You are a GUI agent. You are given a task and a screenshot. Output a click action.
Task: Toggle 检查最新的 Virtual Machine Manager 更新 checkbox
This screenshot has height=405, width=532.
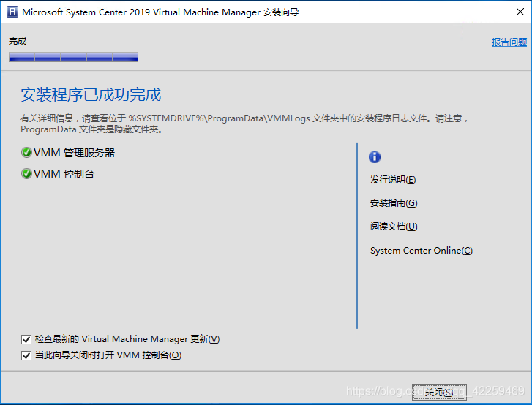point(26,339)
